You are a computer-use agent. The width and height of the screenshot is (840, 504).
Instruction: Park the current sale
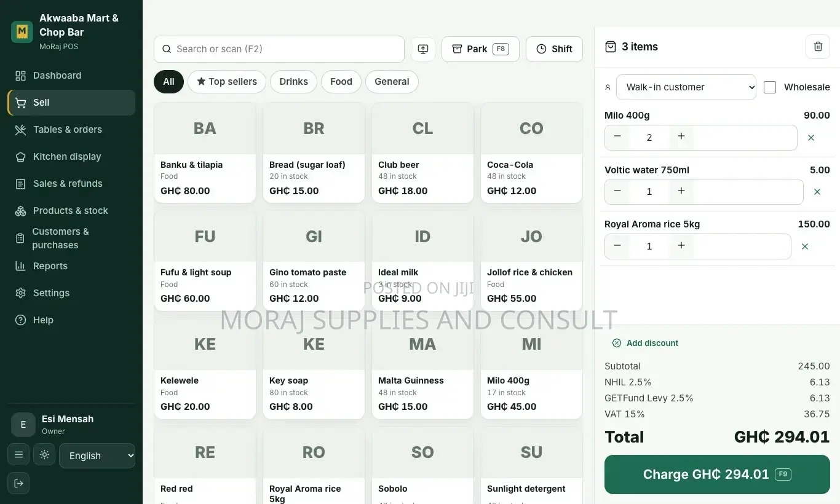(480, 49)
